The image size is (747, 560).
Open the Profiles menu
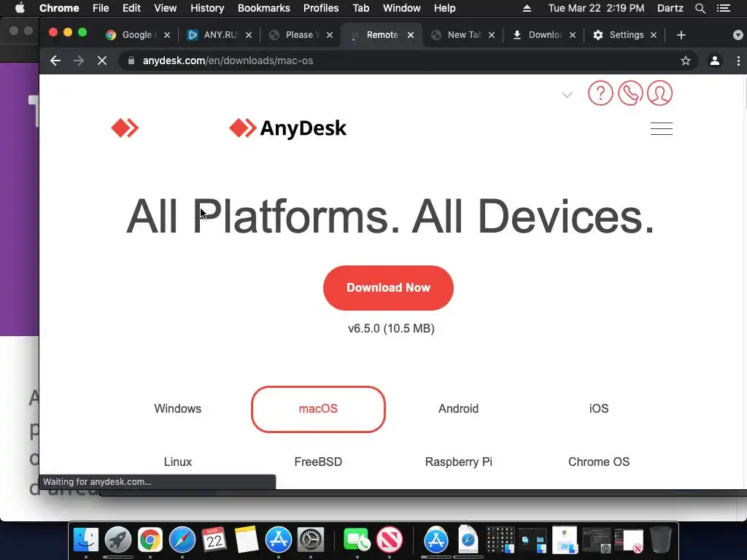pos(321,8)
